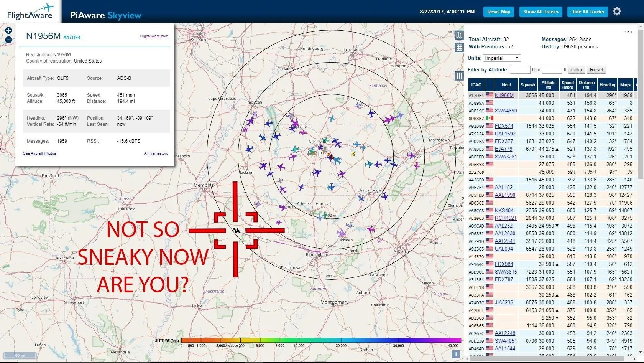Click the altitude color legend bar

click(321, 340)
